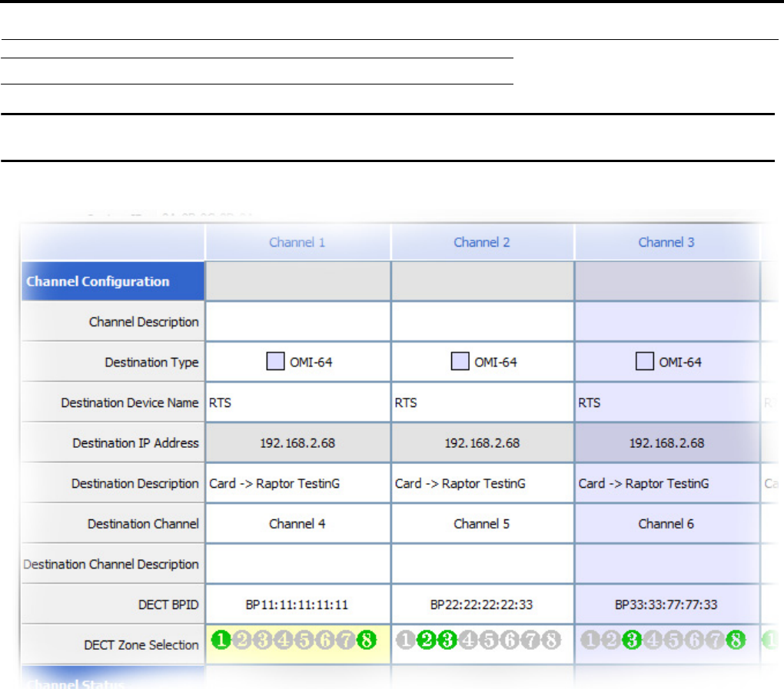The height and width of the screenshot is (689, 784).
Task: Disable active DECT zone 3 for Channel 2
Action: pyautogui.click(x=447, y=640)
